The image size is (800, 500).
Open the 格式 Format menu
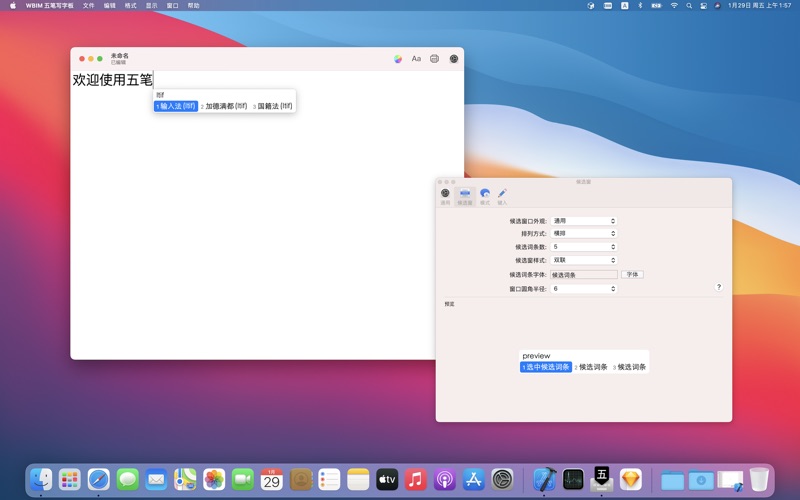pyautogui.click(x=131, y=6)
